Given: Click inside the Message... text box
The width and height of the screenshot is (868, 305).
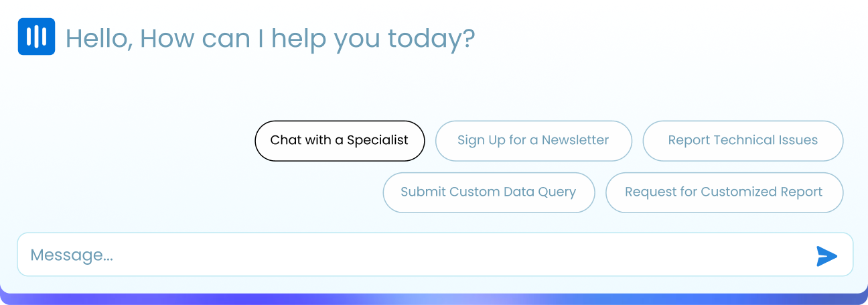Looking at the screenshot, I should pyautogui.click(x=415, y=255).
